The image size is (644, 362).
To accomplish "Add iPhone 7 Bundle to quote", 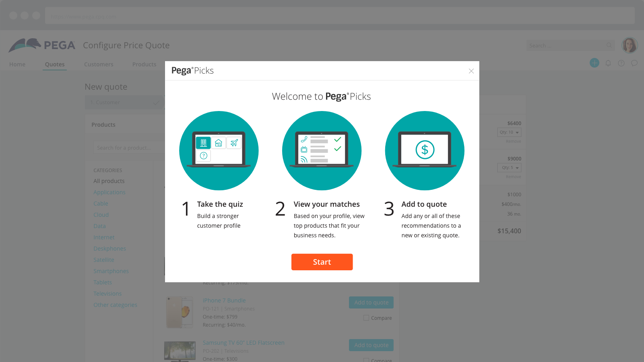I will pos(371,302).
